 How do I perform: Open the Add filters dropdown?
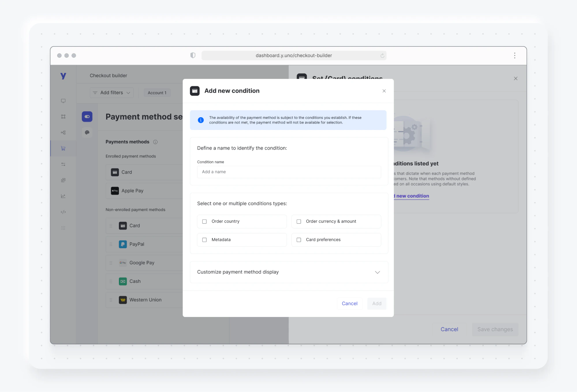tap(112, 93)
